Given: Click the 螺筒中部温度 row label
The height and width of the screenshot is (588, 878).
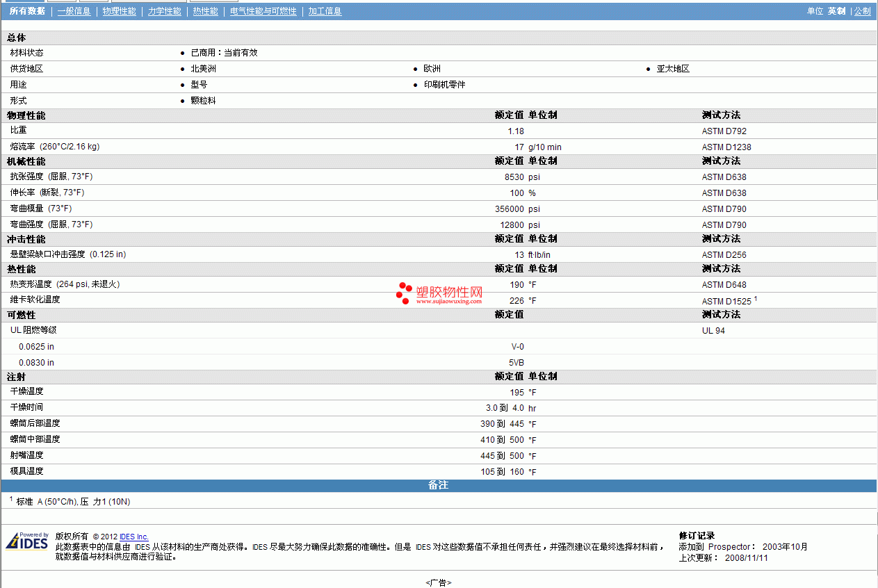Looking at the screenshot, I should (35, 439).
